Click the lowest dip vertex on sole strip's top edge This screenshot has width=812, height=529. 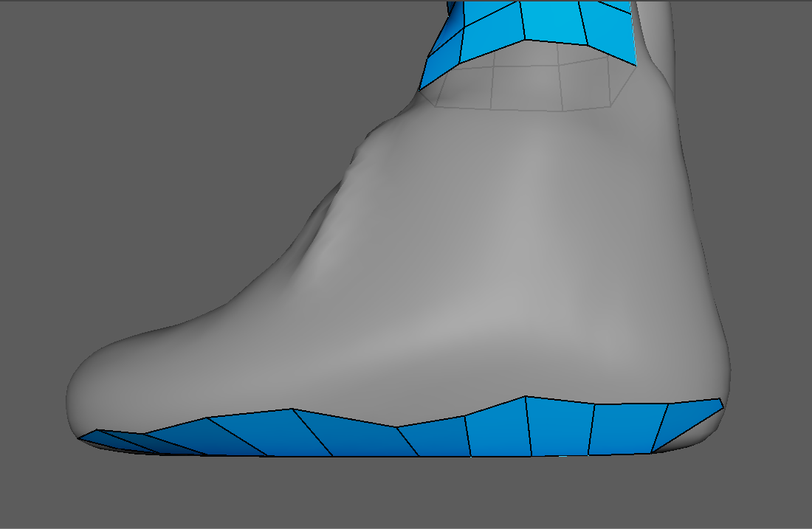coord(397,426)
